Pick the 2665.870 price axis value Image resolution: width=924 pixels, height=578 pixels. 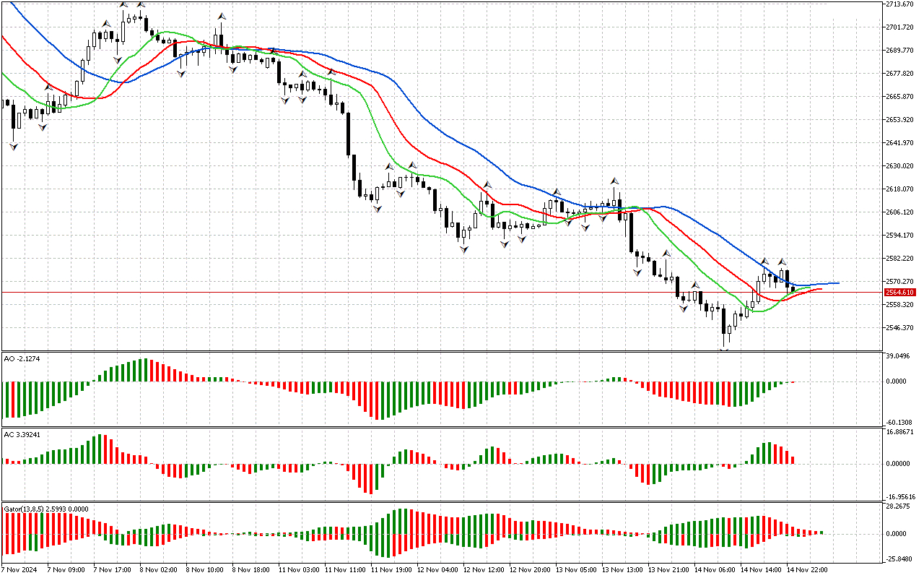900,97
